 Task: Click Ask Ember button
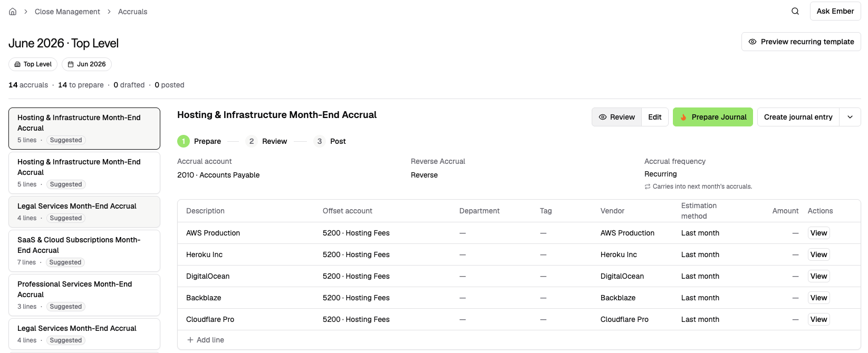point(835,11)
